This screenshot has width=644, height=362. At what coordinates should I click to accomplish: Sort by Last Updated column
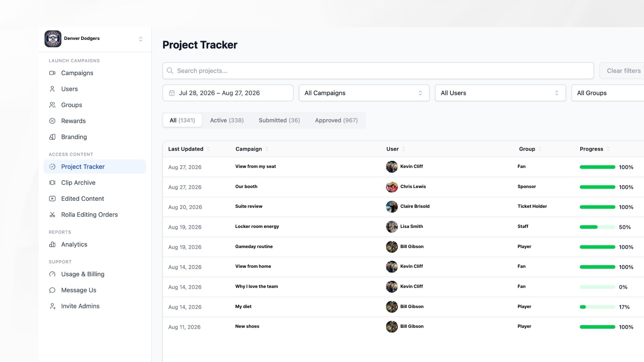pos(189,149)
